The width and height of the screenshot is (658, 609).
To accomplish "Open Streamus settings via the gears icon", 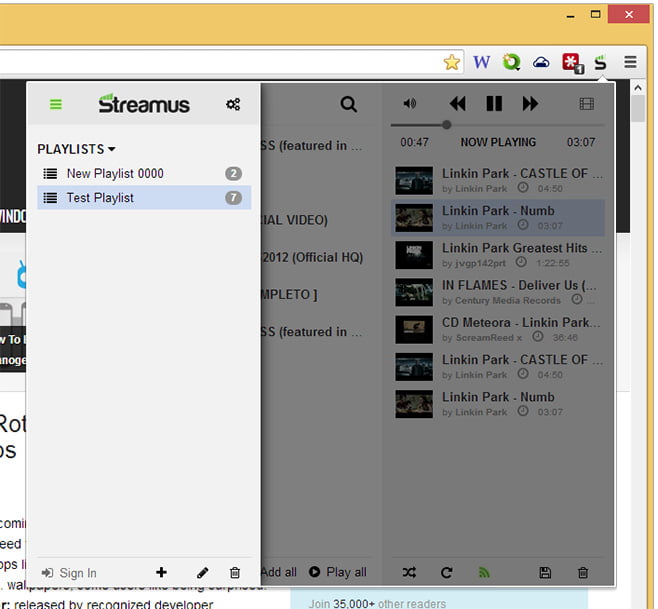I will (x=233, y=104).
